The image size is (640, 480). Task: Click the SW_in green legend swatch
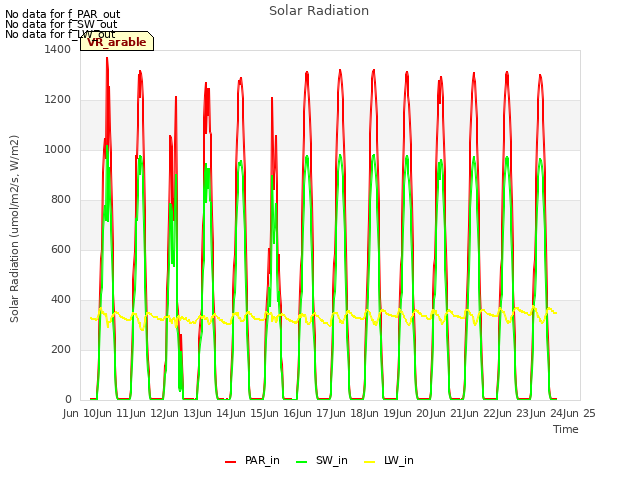301,462
